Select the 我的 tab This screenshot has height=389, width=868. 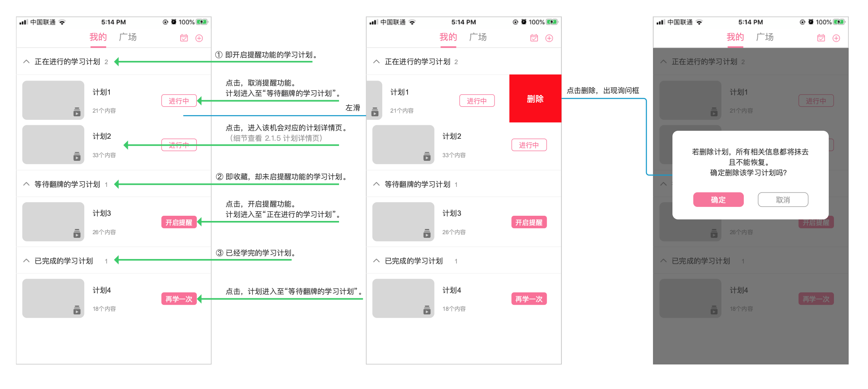98,37
